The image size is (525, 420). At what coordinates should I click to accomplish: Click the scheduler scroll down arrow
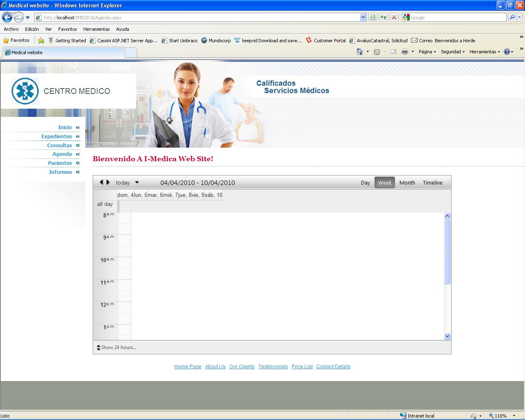point(447,336)
